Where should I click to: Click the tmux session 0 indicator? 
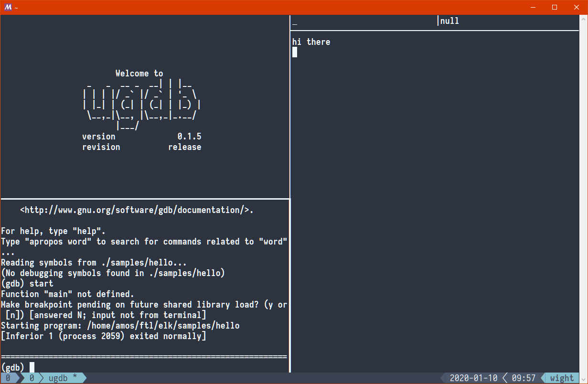coord(8,378)
